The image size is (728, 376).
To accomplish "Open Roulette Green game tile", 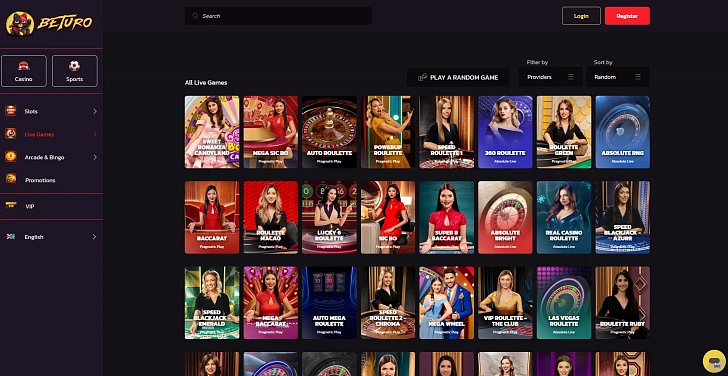I will tap(564, 132).
